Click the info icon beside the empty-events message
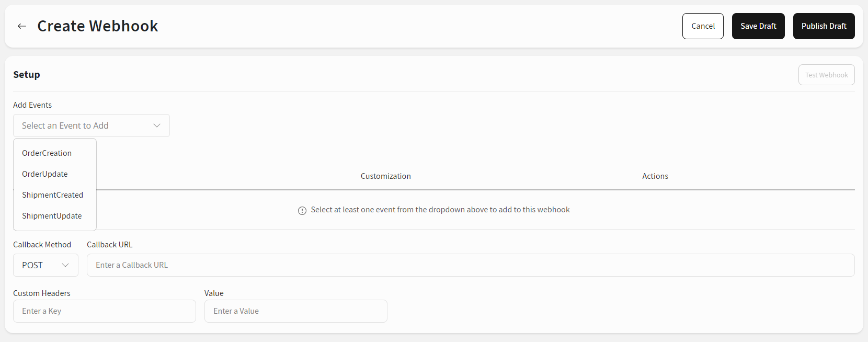 click(x=302, y=211)
